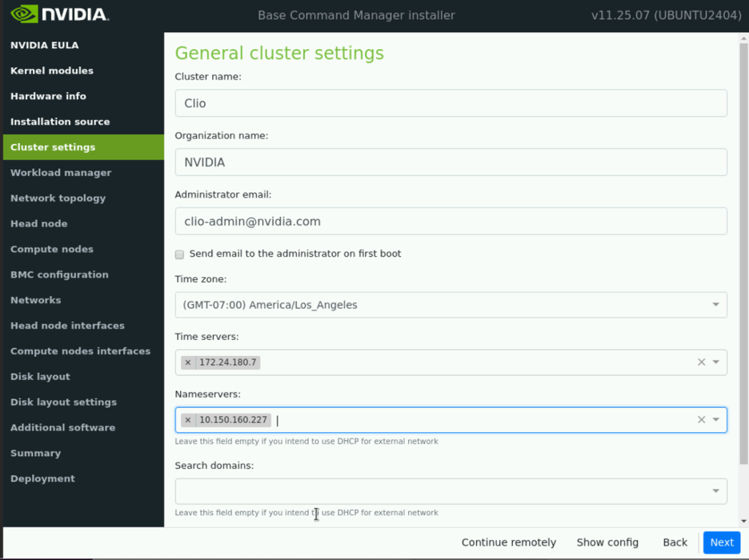Open Disk layout settings in the sidebar
The image size is (749, 560).
[x=83, y=402]
